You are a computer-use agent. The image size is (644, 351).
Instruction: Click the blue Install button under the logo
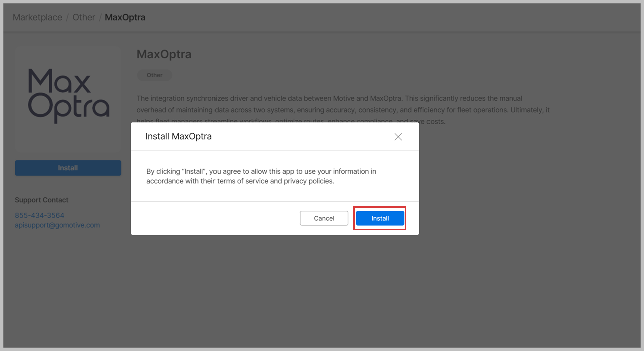coord(68,168)
